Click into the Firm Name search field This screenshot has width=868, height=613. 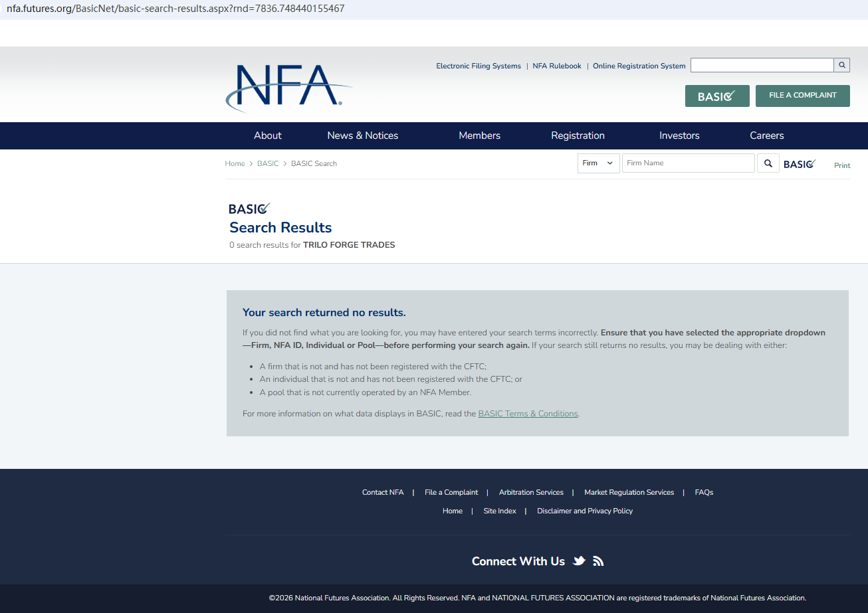[x=689, y=163]
